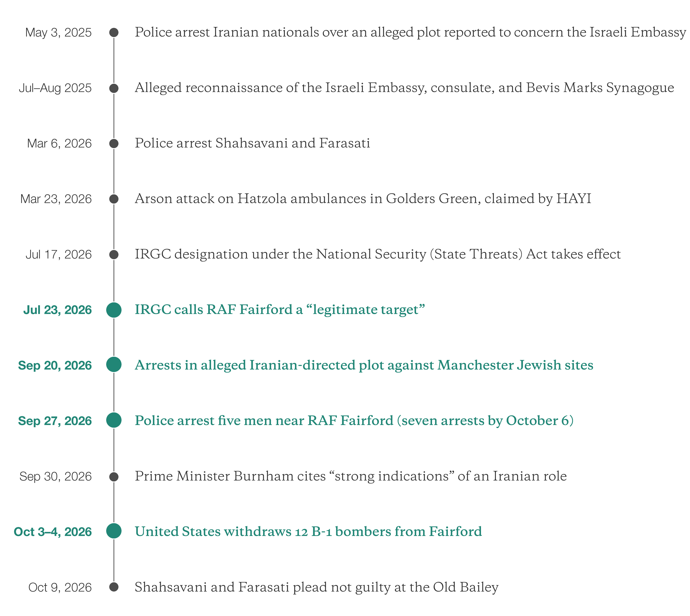Click the Sep 30, 2026 timeline dot

[114, 477]
